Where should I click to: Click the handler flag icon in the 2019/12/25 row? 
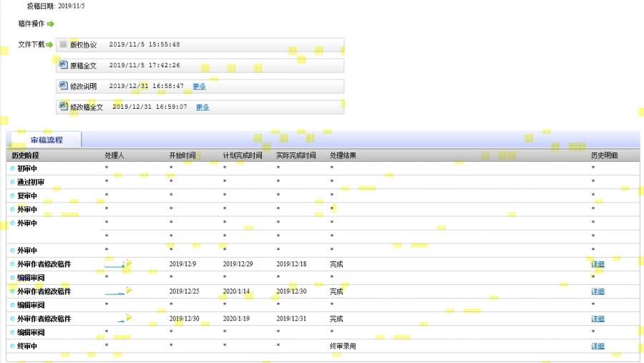click(x=129, y=290)
